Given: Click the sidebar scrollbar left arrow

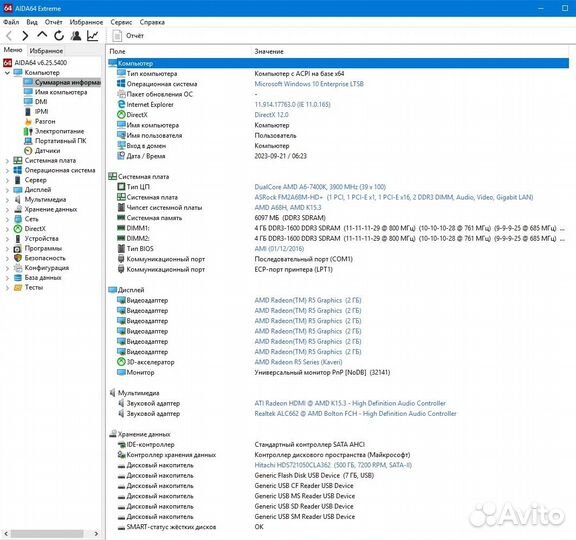Looking at the screenshot, I should click(x=6, y=533).
